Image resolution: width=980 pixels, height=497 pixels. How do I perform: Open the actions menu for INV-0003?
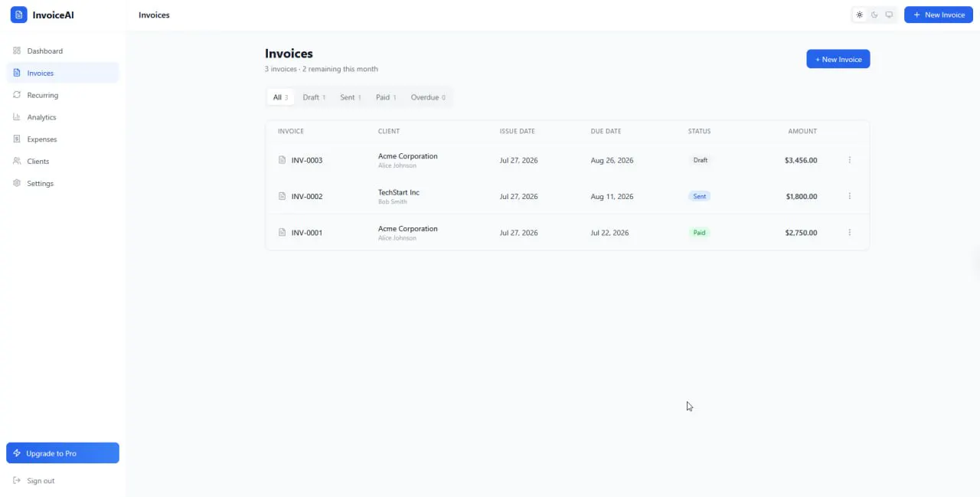point(850,160)
